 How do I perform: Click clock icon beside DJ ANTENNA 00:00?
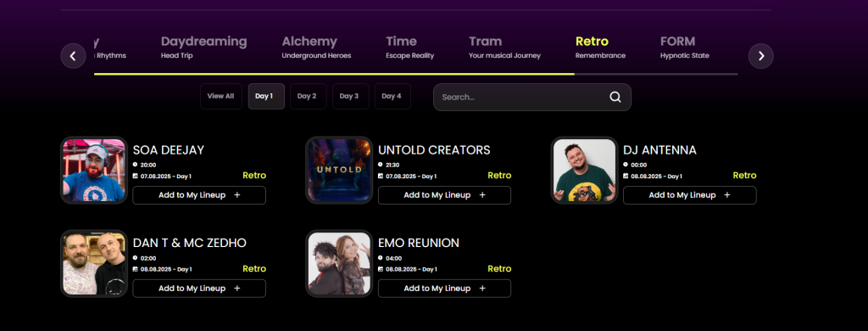tap(626, 165)
